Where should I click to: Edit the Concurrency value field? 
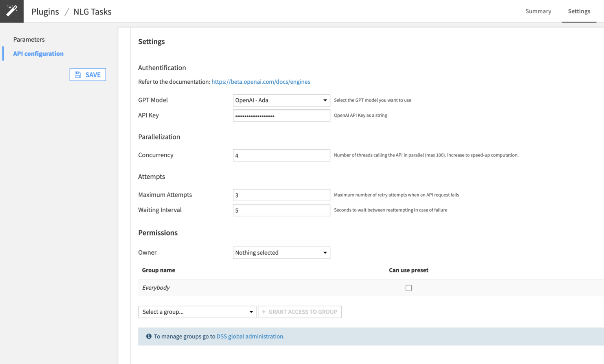[x=281, y=155]
